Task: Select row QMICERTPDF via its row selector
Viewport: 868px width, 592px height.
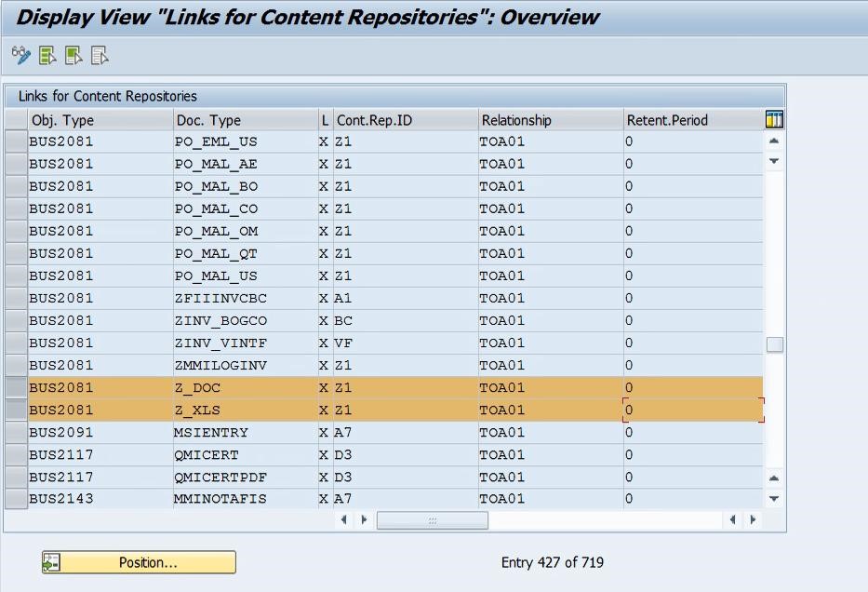Action: (16, 478)
